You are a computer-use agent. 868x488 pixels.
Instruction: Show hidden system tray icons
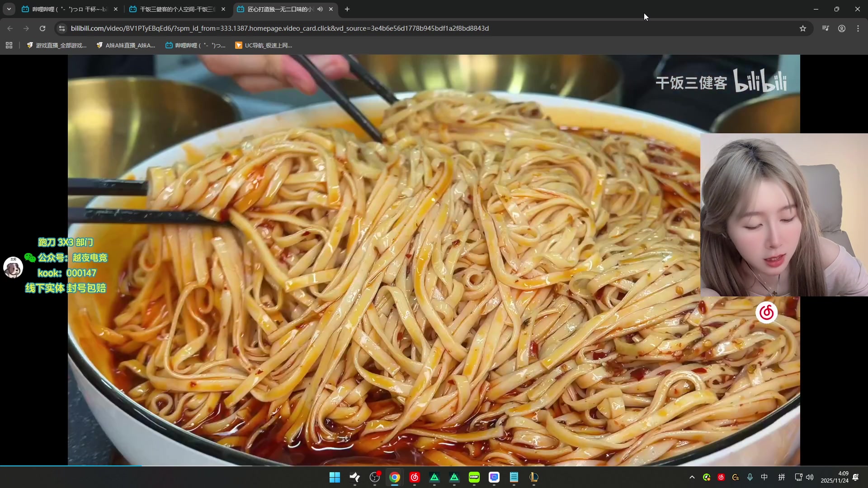click(692, 477)
